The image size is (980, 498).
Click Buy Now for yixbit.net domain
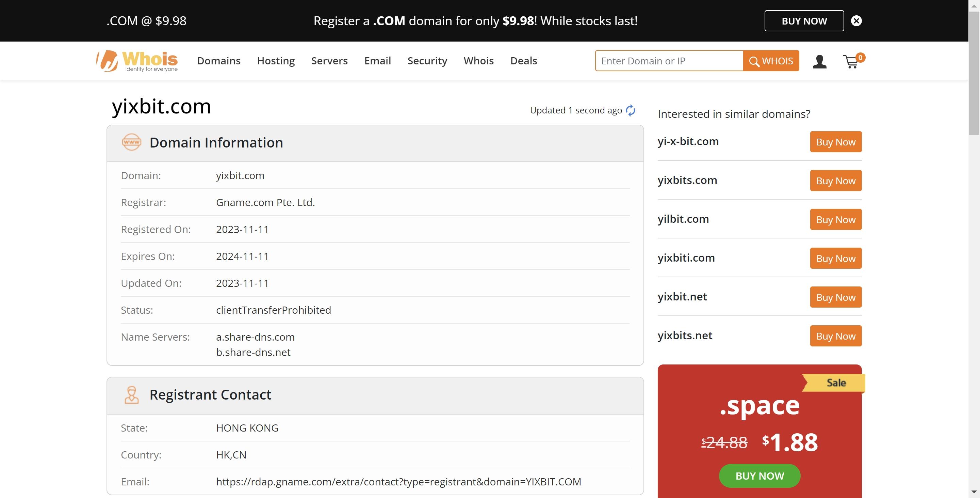[x=835, y=297]
